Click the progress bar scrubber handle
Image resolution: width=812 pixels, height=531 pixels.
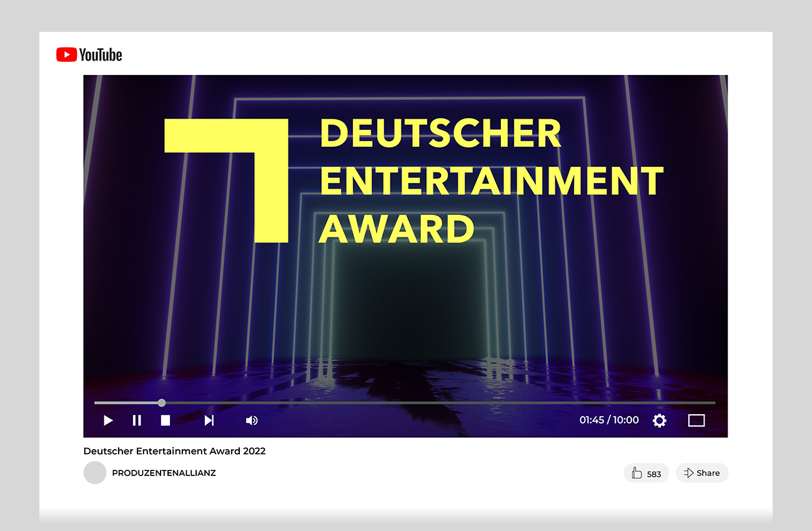(162, 403)
